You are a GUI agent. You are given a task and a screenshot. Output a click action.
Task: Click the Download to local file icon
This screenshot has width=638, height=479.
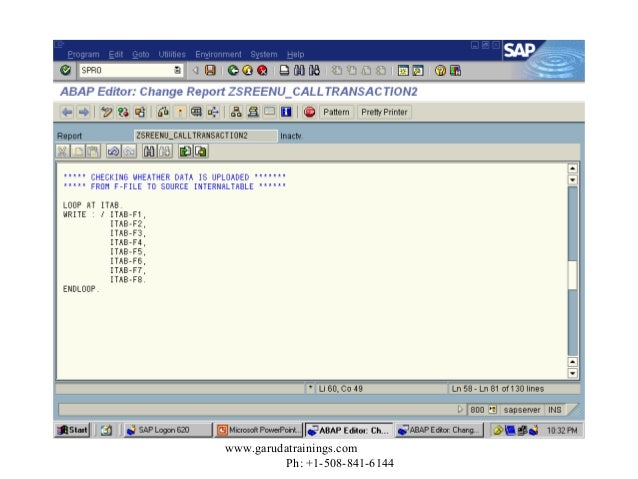pyautogui.click(x=201, y=151)
